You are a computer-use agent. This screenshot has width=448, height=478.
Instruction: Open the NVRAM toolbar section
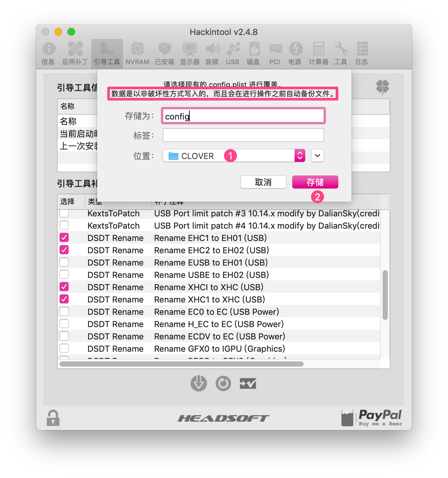(x=137, y=53)
